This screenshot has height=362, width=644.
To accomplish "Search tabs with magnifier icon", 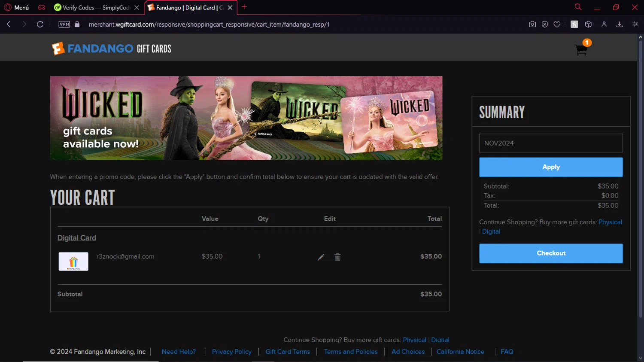I will 578,7.
